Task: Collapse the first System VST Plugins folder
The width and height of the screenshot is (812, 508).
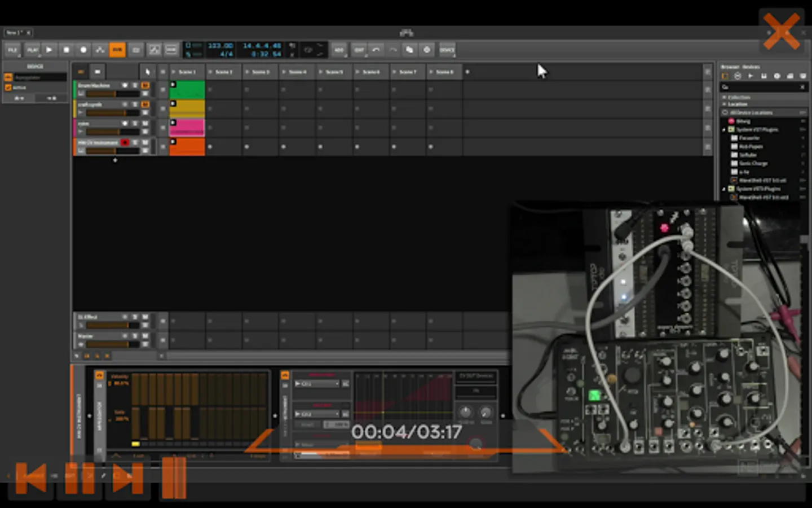Action: 725,130
